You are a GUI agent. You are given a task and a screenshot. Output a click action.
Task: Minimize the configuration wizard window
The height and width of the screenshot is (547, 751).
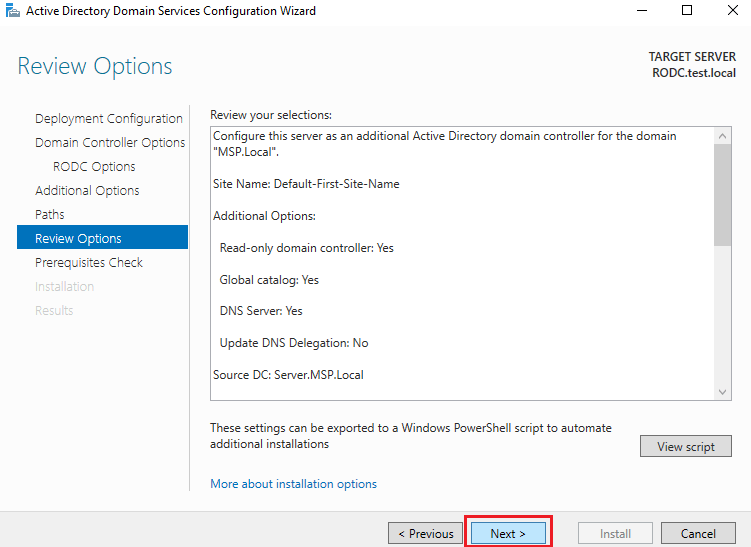tap(640, 12)
